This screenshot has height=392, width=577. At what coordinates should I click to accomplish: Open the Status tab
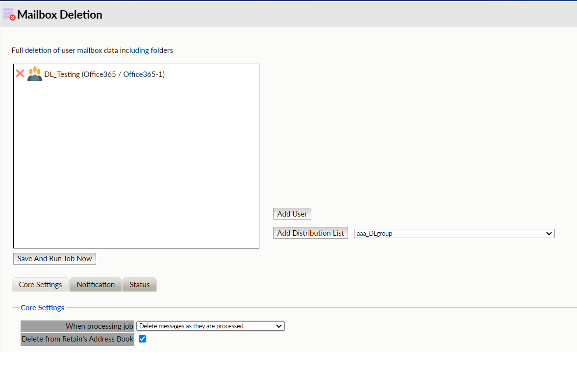click(x=139, y=285)
